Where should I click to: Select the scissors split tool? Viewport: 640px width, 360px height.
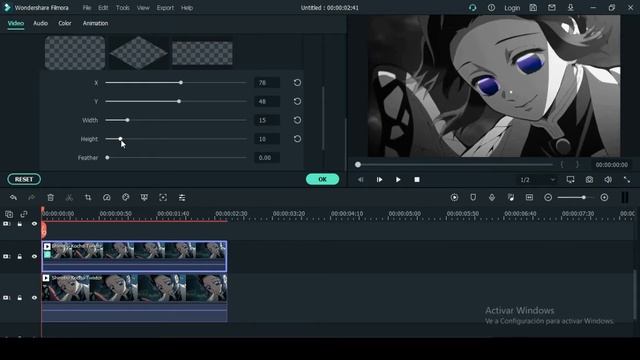(x=69, y=198)
